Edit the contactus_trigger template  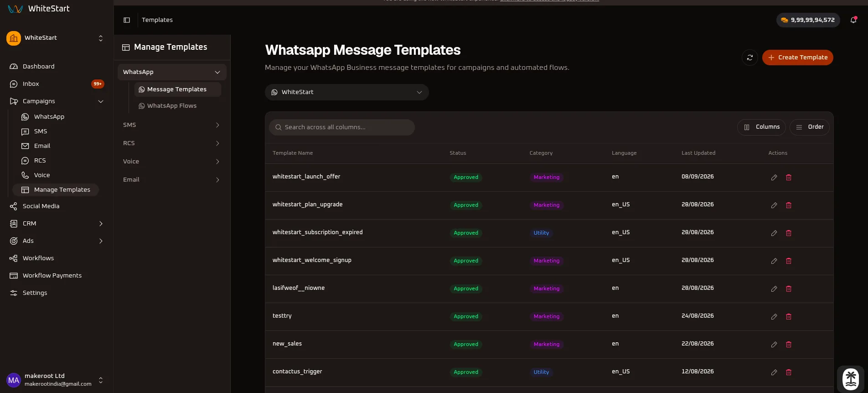point(774,372)
